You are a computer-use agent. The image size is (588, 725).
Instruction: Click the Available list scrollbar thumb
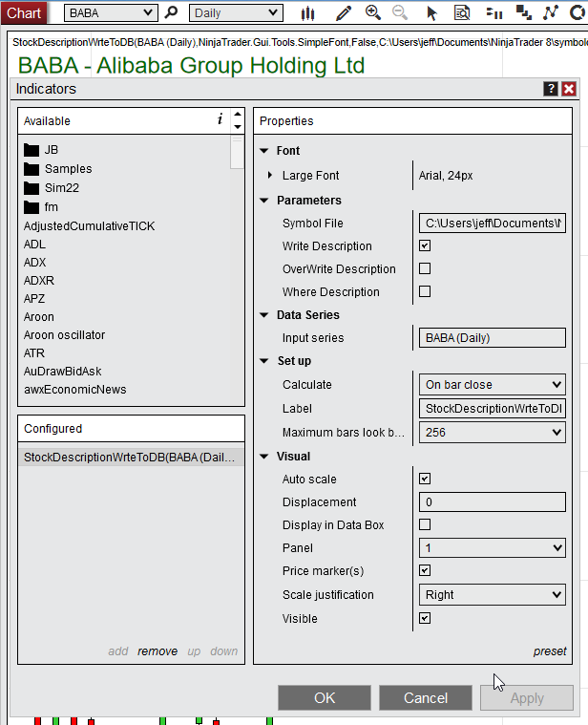237,153
